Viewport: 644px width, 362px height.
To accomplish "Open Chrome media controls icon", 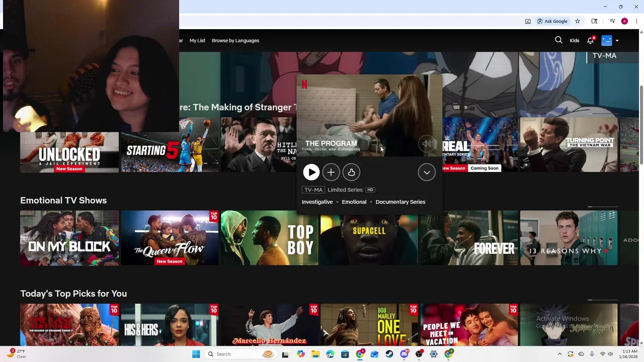I will click(612, 21).
